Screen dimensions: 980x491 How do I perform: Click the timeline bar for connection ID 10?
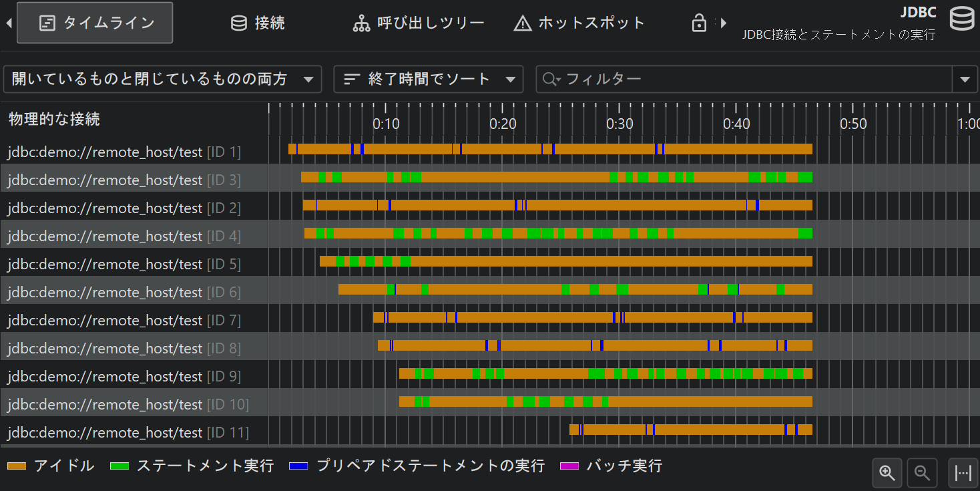pos(605,401)
